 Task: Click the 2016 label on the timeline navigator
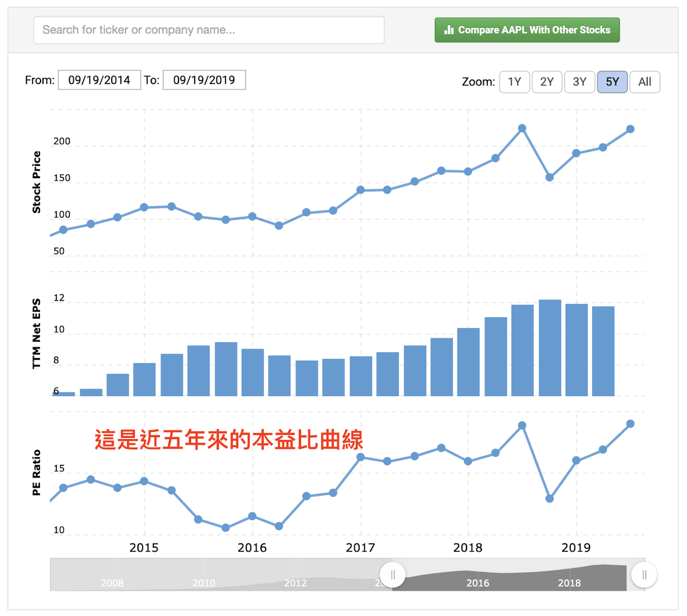click(x=478, y=583)
